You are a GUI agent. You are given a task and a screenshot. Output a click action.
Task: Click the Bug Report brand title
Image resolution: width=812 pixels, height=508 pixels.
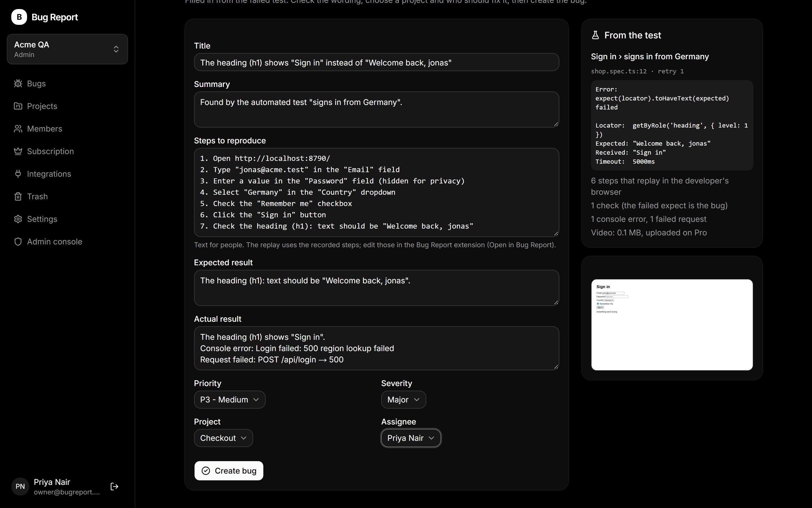point(55,17)
